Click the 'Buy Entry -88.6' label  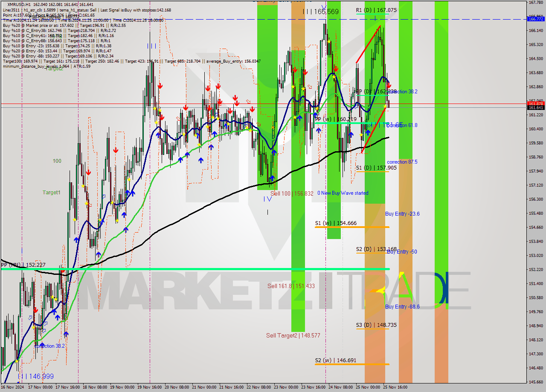pyautogui.click(x=402, y=307)
